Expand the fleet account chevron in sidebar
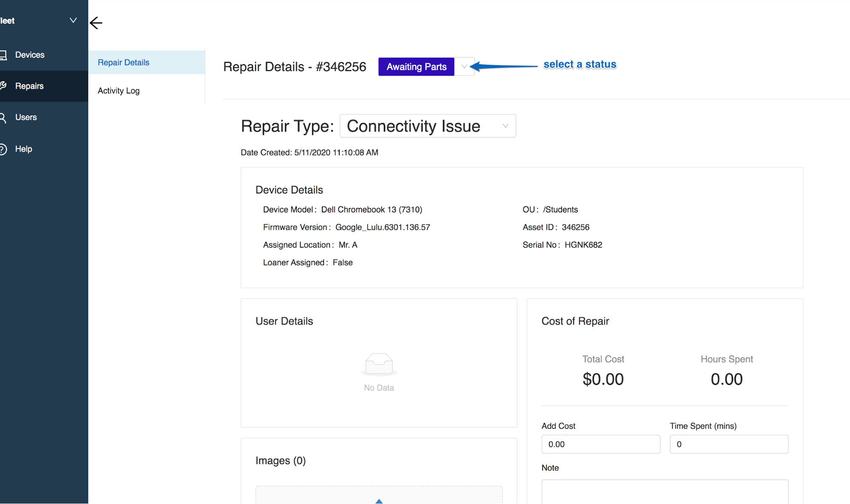The height and width of the screenshot is (504, 850). pos(73,20)
